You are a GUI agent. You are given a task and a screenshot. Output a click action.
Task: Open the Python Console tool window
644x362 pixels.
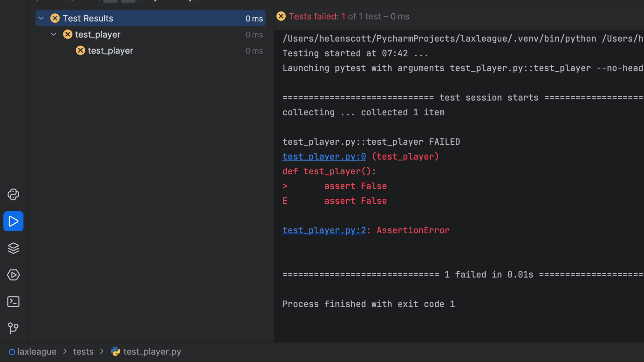(x=13, y=194)
